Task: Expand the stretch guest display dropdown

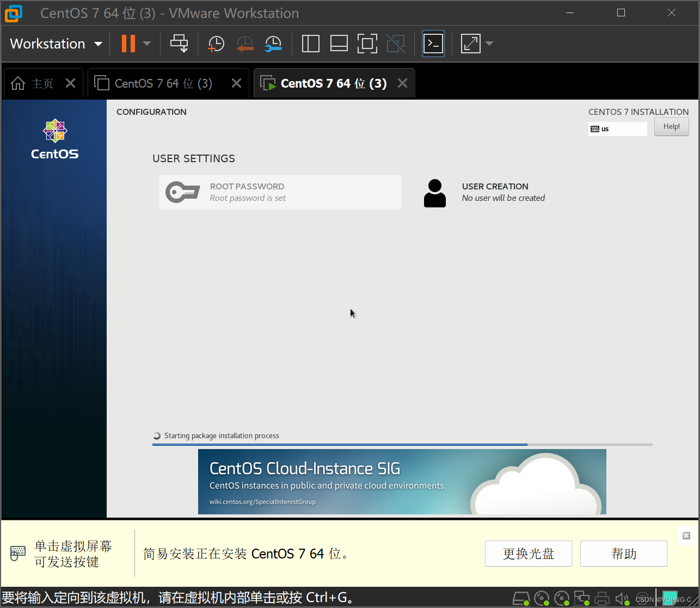Action: click(x=489, y=44)
